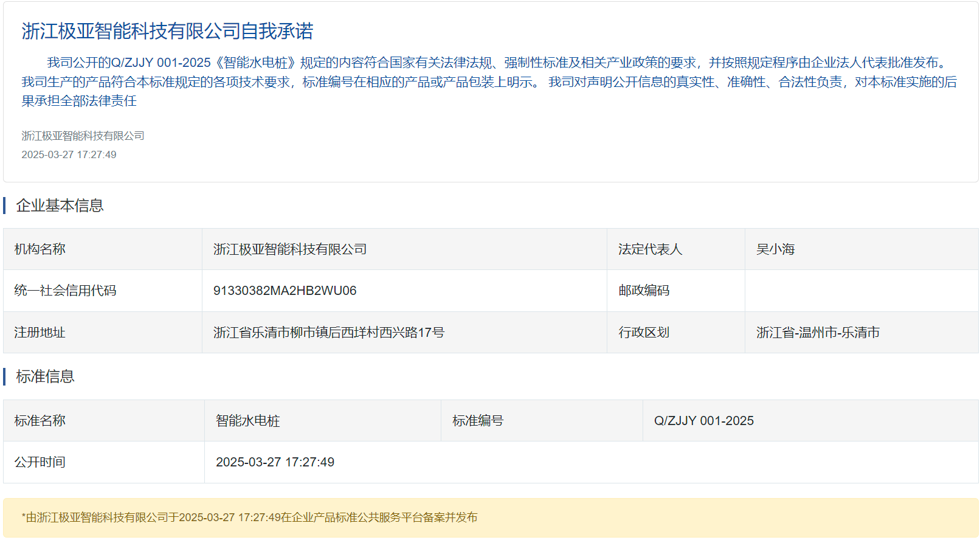Click the 自我承诺 page title heading
Viewport: 980px width, 540px height.
pyautogui.click(x=167, y=31)
